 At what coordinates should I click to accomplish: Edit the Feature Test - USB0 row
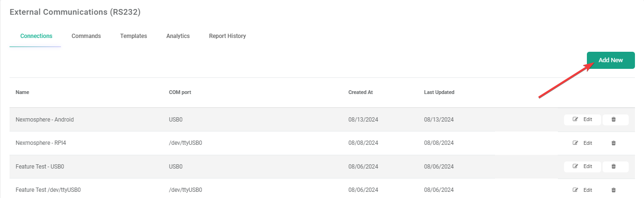(x=583, y=167)
